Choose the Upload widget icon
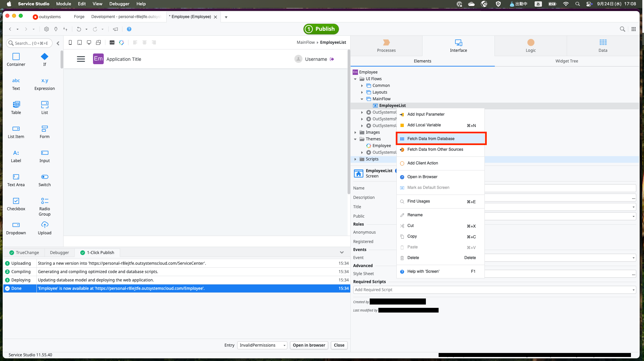This screenshot has width=644, height=361. [x=44, y=225]
